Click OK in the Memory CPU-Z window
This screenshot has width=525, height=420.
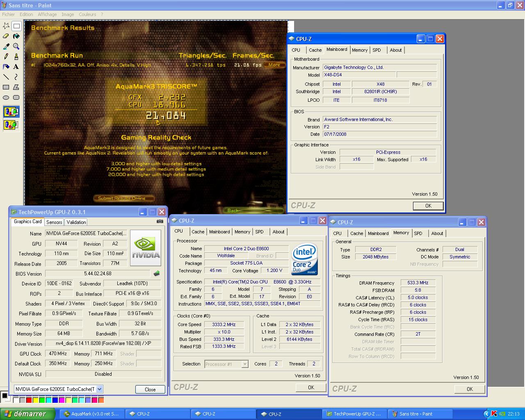pos(470,389)
